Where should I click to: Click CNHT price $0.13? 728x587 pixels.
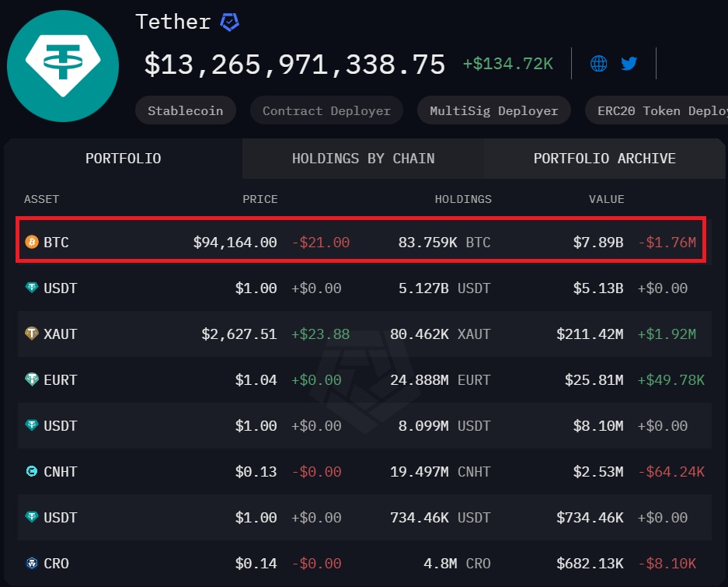[x=256, y=472]
